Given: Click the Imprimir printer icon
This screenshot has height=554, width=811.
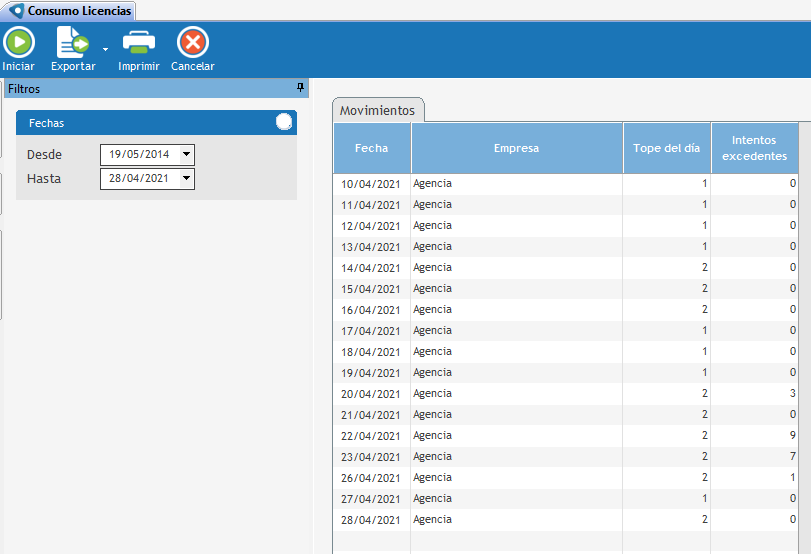Looking at the screenshot, I should coord(139,42).
